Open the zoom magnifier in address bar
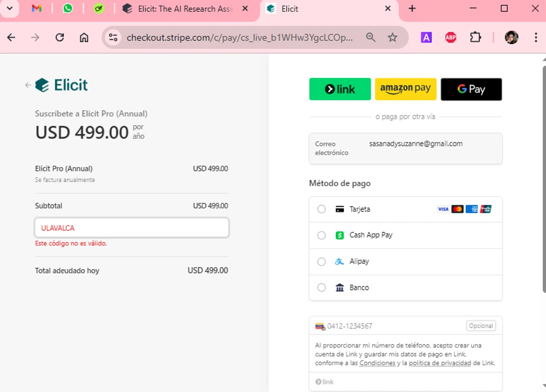The height and width of the screenshot is (392, 546). point(371,37)
